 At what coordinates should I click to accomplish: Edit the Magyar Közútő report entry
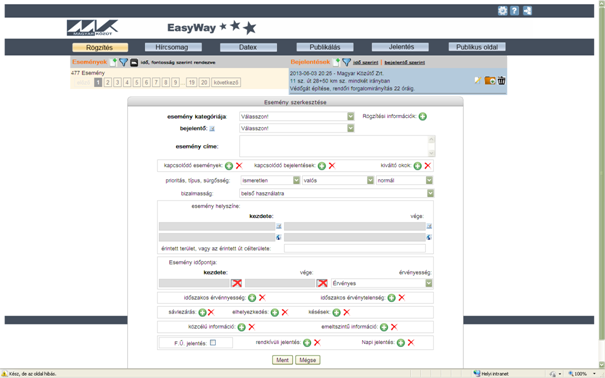tap(478, 80)
